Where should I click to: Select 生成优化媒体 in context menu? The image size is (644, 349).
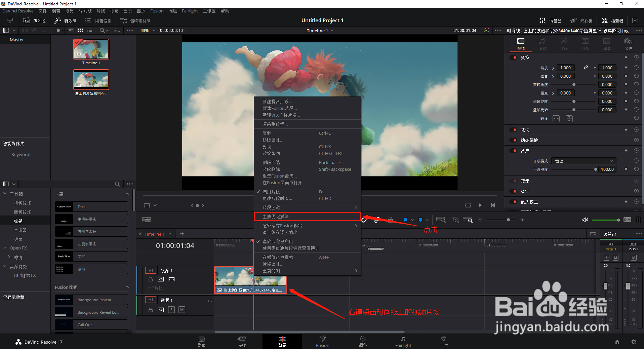(307, 217)
